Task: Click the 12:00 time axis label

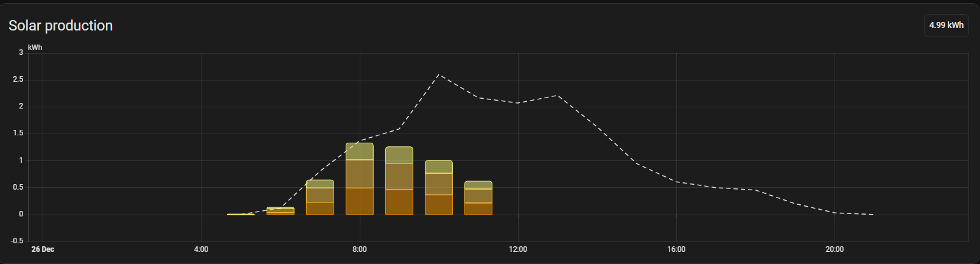Action: pyautogui.click(x=518, y=249)
